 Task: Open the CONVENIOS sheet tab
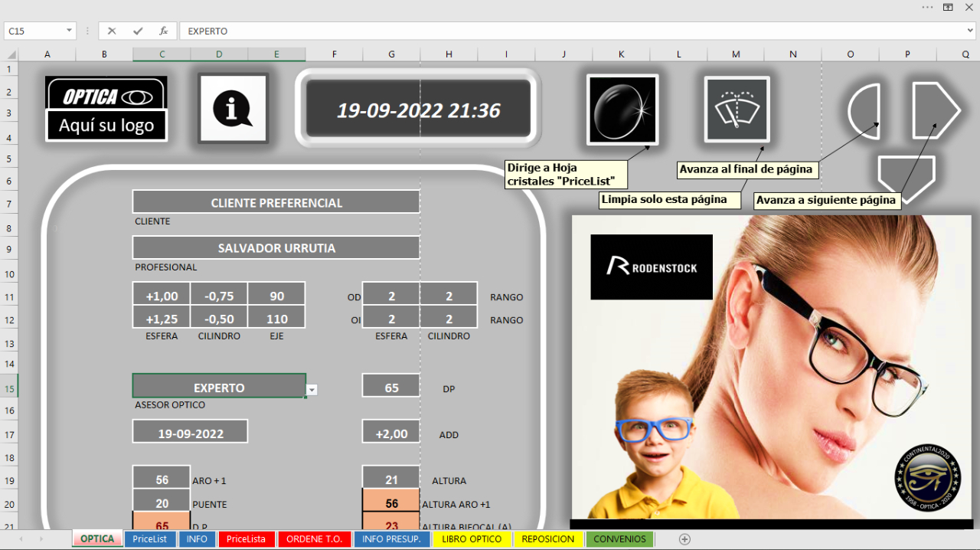[619, 539]
